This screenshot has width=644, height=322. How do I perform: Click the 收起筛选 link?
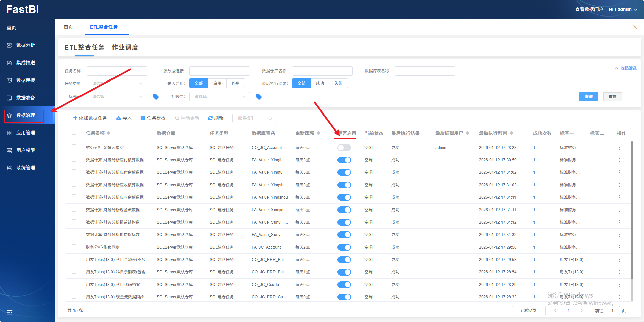[626, 68]
